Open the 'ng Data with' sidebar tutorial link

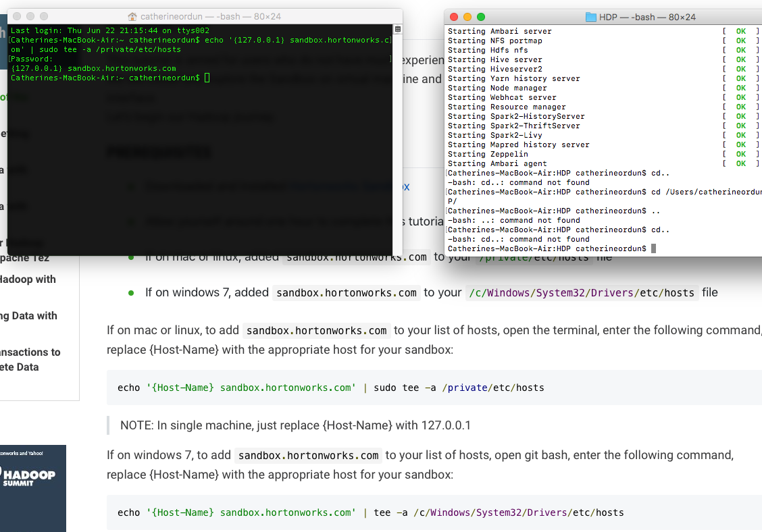[x=28, y=316]
